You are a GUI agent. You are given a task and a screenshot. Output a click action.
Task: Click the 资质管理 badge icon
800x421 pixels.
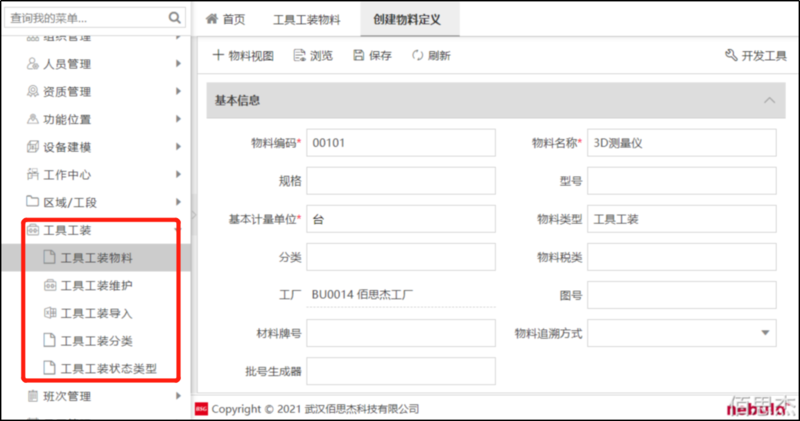tap(33, 91)
